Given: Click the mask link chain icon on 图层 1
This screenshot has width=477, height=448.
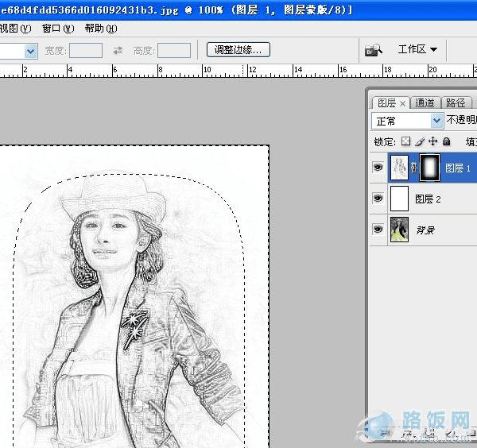Looking at the screenshot, I should (x=414, y=168).
